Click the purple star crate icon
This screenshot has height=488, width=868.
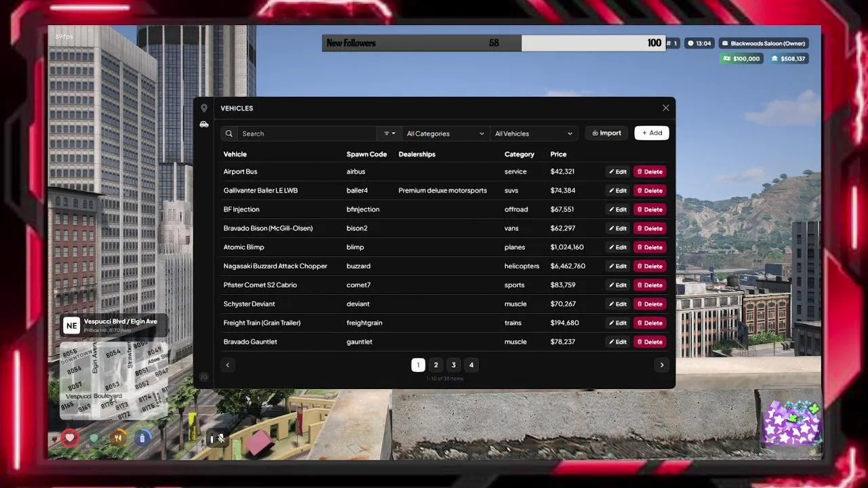[791, 424]
